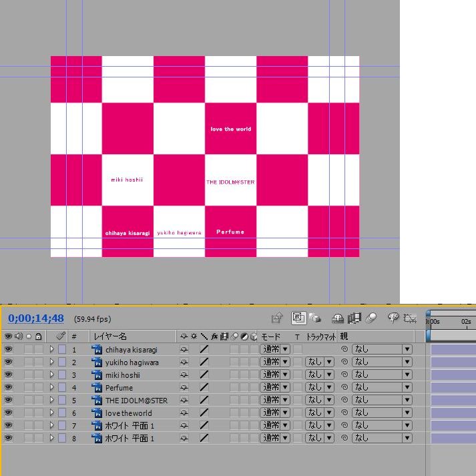The width and height of the screenshot is (476, 476).
Task: Open track matte dropdown for THE IDOLM@STER
Action: pyautogui.click(x=319, y=400)
